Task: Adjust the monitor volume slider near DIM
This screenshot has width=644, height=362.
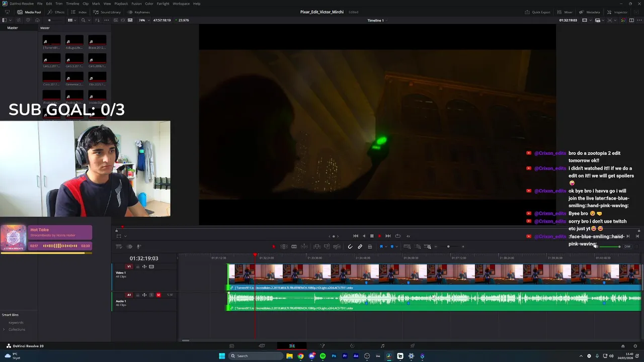Action: coord(611,246)
